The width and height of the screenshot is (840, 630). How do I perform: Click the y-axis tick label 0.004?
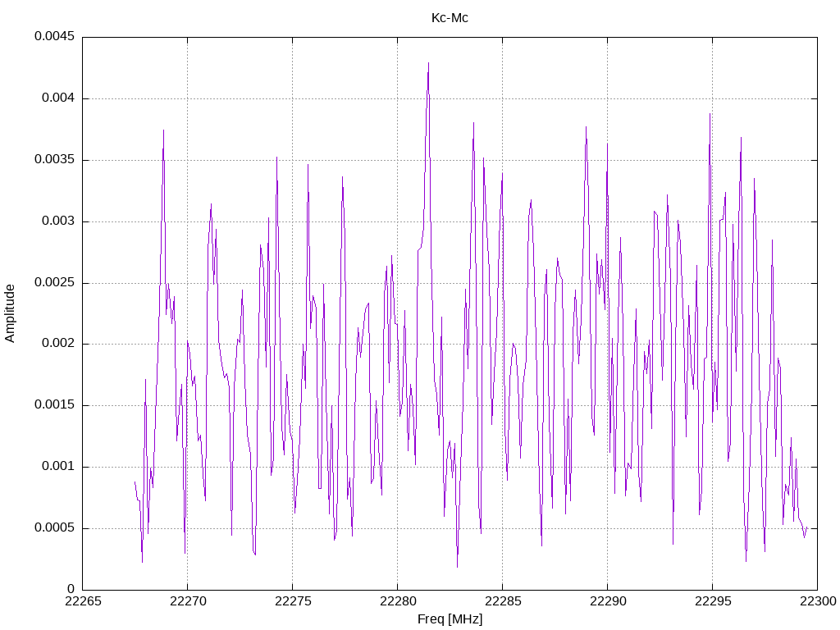pyautogui.click(x=58, y=98)
